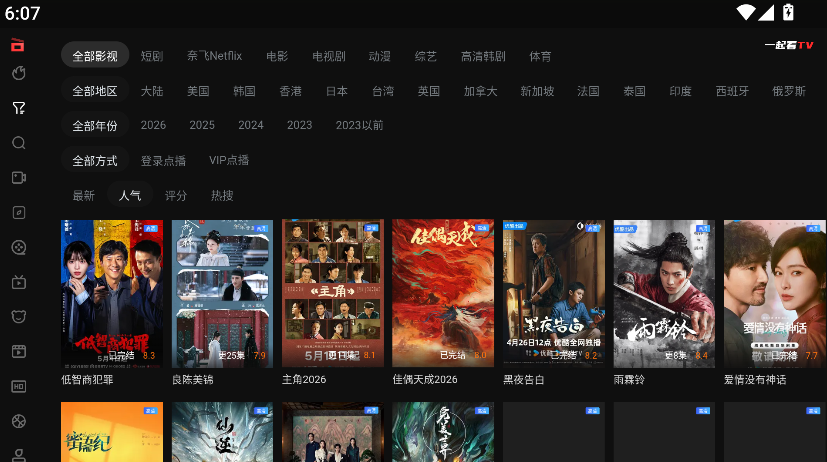Select the 全部地区 region filter
This screenshot has width=827, height=462.
click(95, 91)
